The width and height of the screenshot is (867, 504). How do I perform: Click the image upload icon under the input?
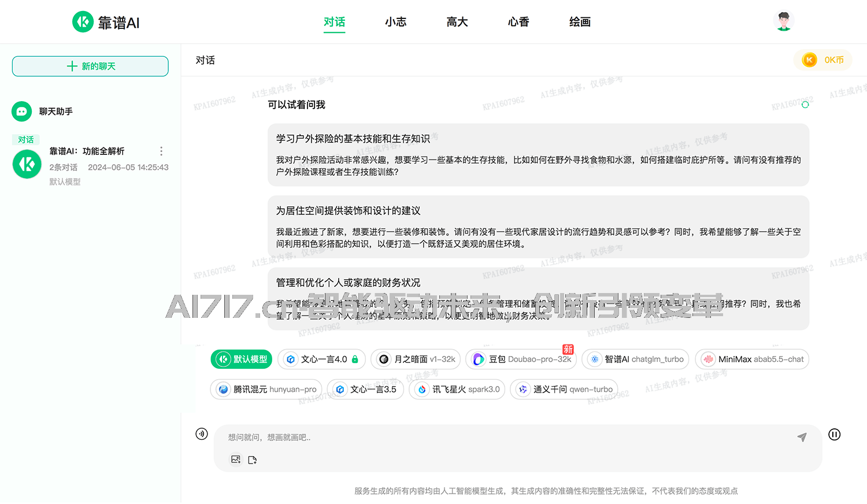coord(236,459)
